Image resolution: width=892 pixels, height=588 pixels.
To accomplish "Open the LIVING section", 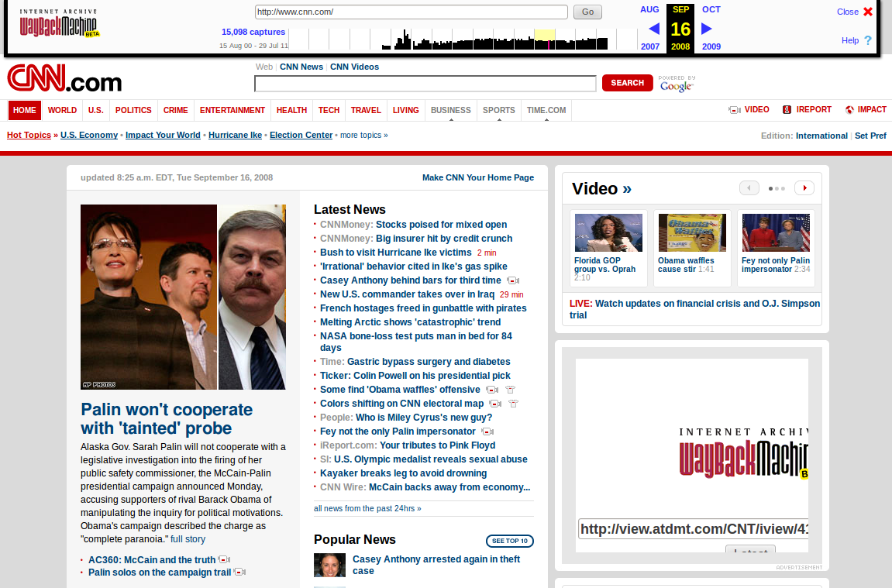I will pyautogui.click(x=405, y=110).
